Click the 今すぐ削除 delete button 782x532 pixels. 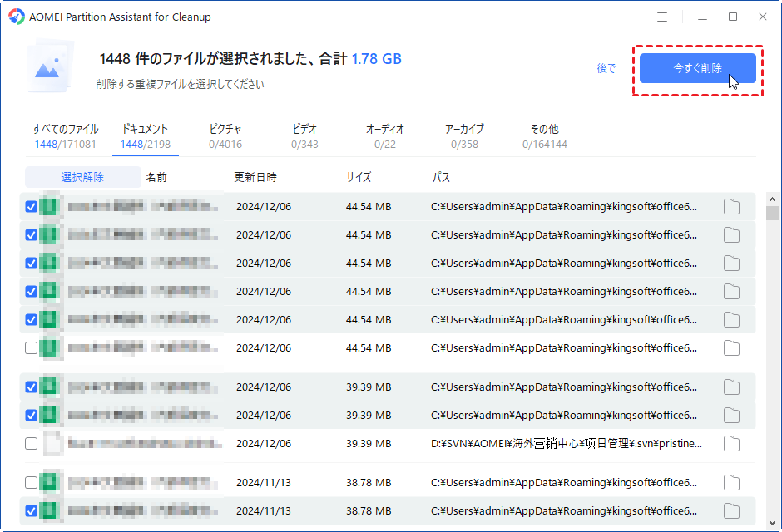697,68
